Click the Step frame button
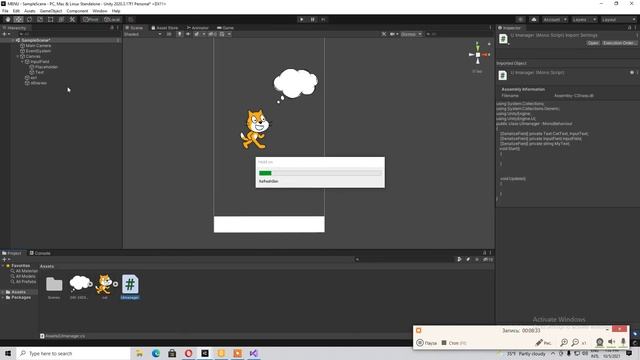 click(x=323, y=19)
